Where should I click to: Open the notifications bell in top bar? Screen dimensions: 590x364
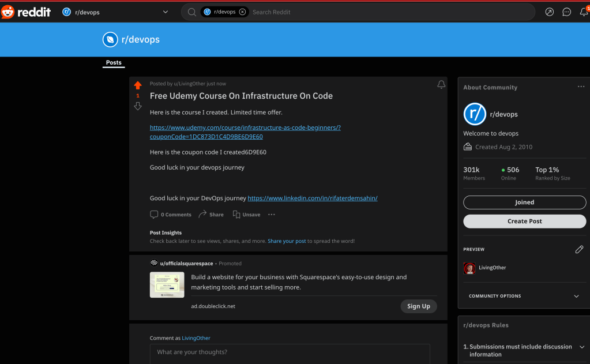[584, 12]
